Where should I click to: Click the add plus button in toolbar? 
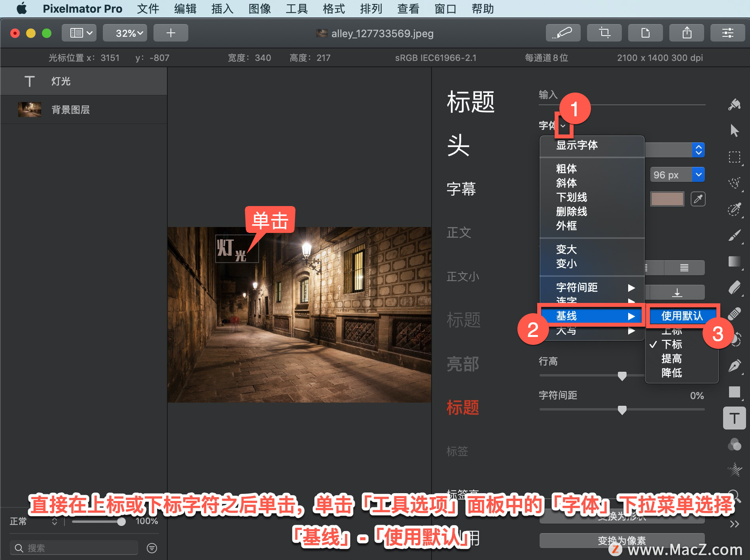tap(171, 33)
